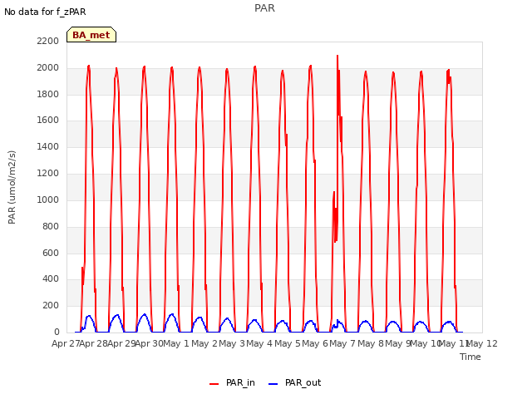Click the 600 y-axis label
532x399 pixels.
coord(51,253)
